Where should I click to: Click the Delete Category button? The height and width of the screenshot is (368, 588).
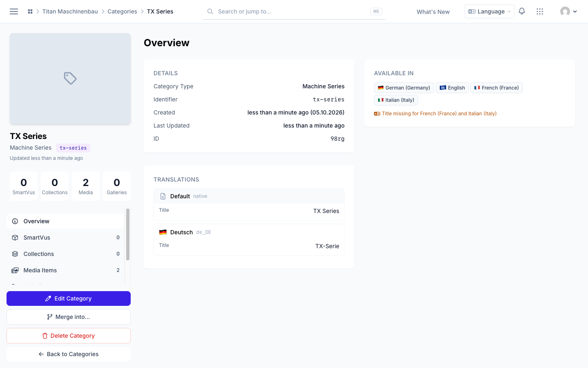pyautogui.click(x=69, y=336)
